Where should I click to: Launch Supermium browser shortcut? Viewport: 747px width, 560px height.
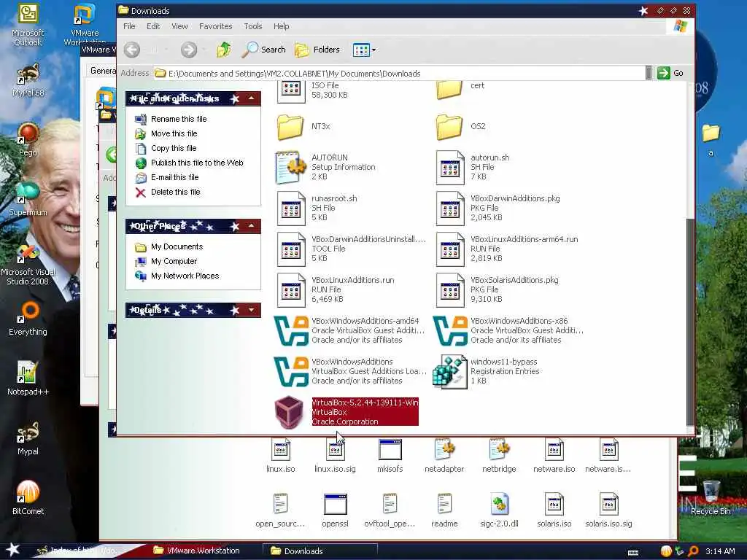pyautogui.click(x=28, y=199)
